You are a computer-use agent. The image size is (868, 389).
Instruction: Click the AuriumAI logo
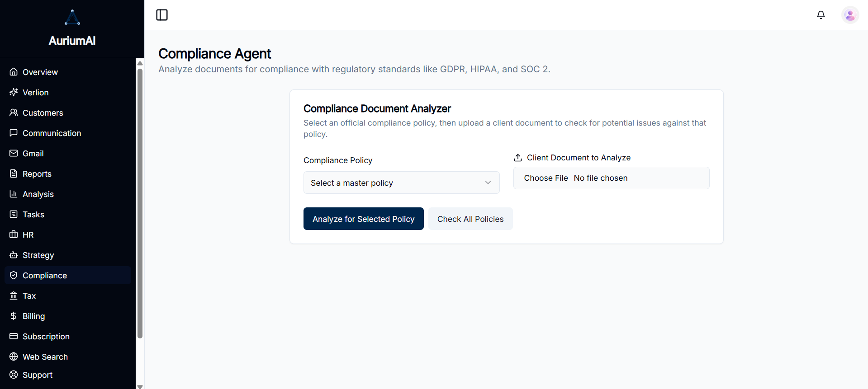point(72,17)
